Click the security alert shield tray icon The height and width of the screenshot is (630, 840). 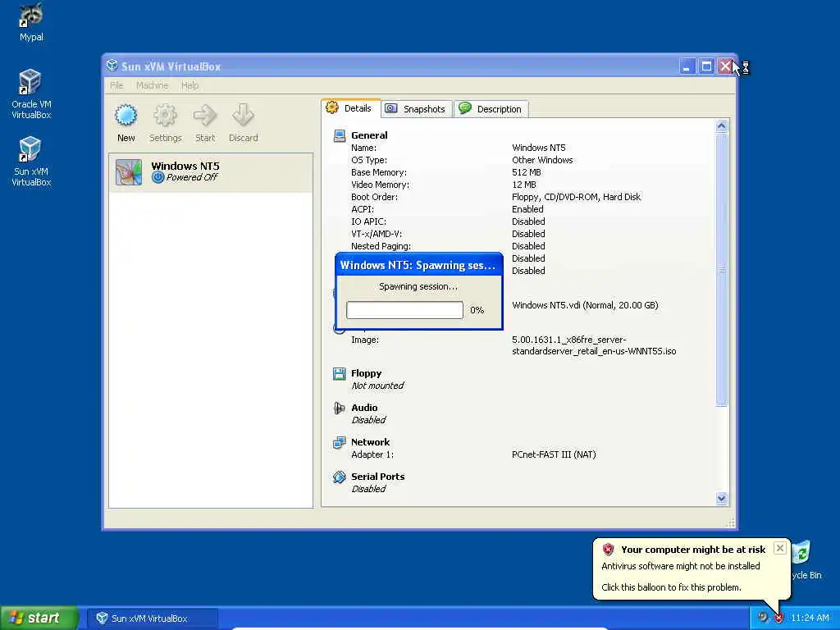tap(778, 618)
